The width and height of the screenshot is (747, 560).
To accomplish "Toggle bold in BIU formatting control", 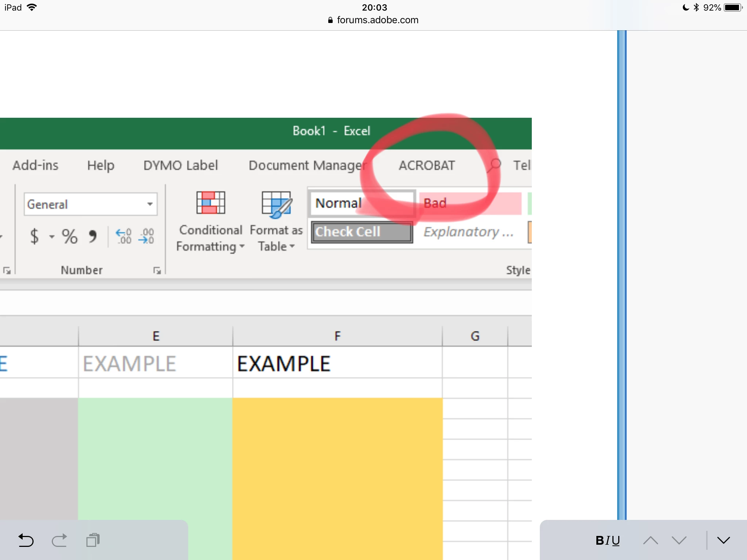I will click(600, 540).
